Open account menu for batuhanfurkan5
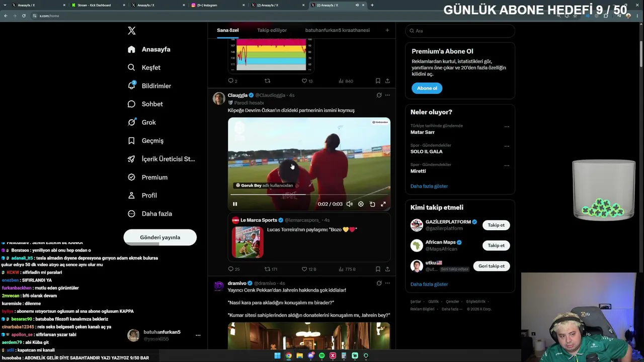 point(198,335)
